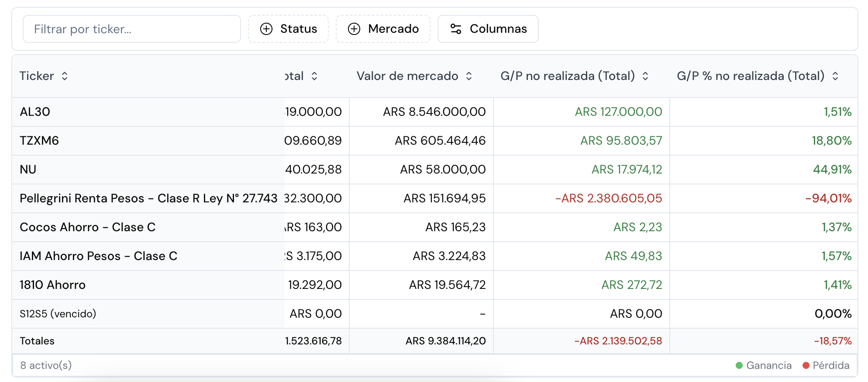Click the Valor de mercado column header
The image size is (868, 382).
pos(407,76)
